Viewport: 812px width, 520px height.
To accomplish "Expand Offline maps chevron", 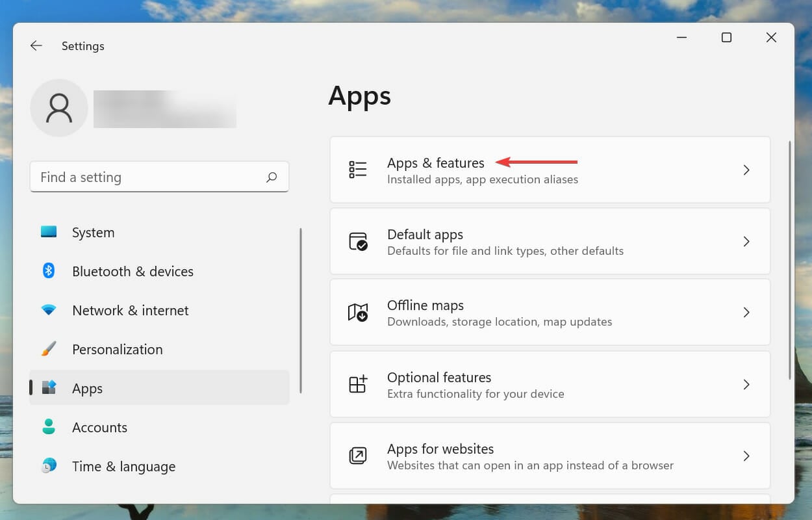I will click(746, 313).
